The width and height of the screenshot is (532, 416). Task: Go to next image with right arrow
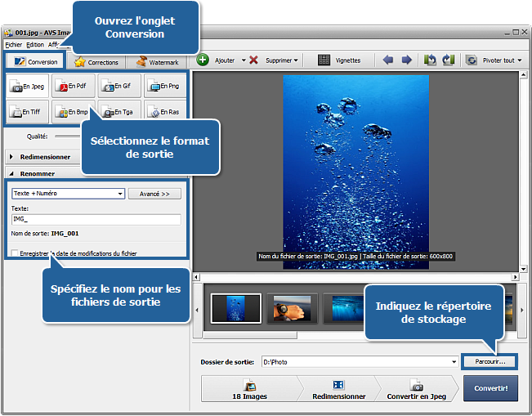point(406,60)
